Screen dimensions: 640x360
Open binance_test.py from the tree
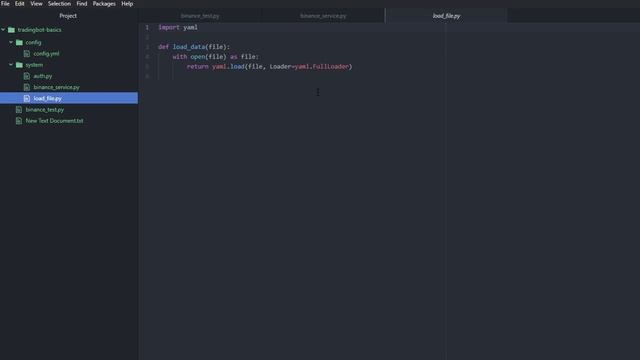coord(44,110)
